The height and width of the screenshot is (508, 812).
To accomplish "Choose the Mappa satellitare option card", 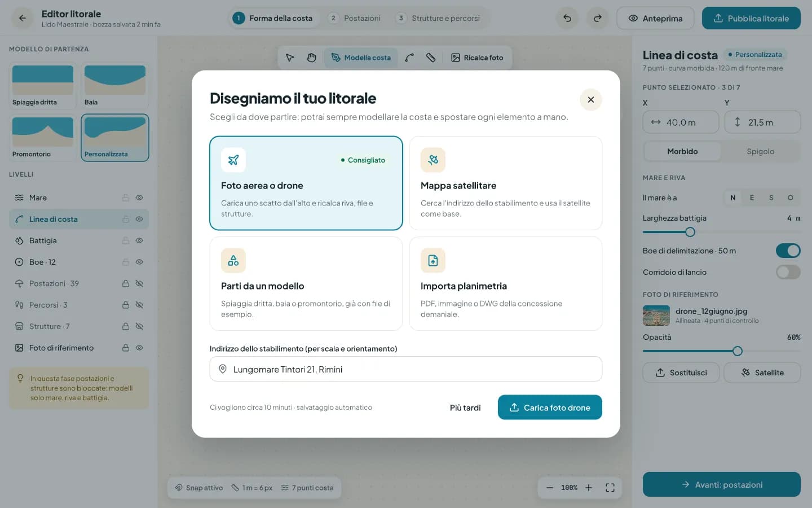I will coord(506,183).
